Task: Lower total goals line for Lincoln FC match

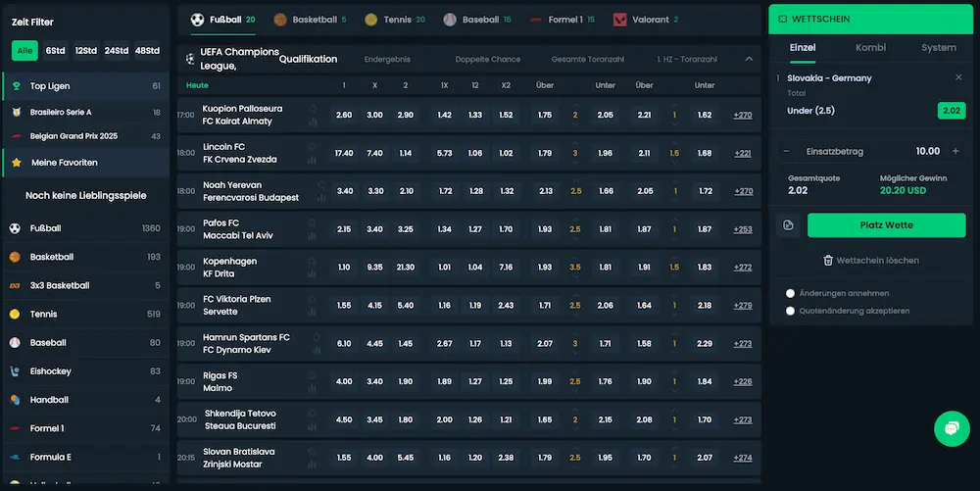Action: click(x=575, y=162)
